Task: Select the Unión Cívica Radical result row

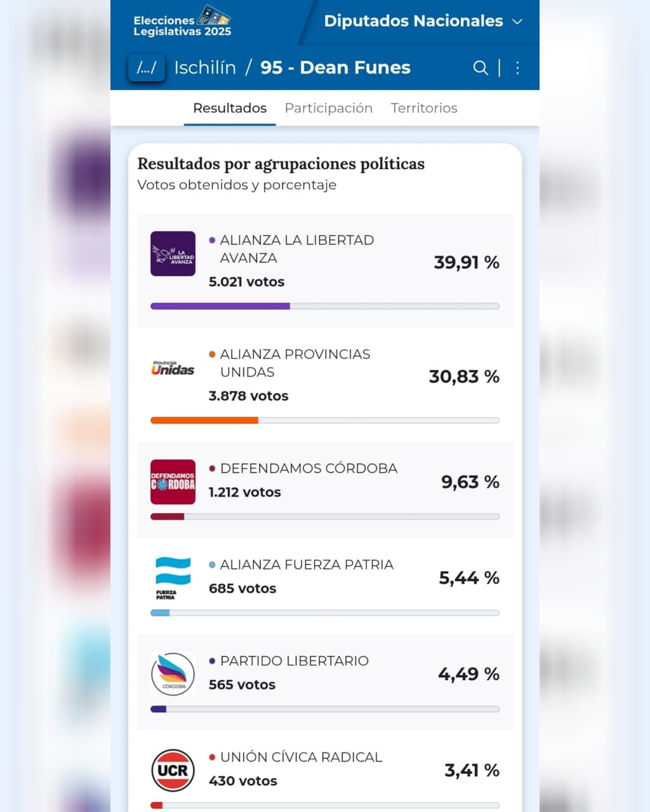Action: (x=325, y=769)
